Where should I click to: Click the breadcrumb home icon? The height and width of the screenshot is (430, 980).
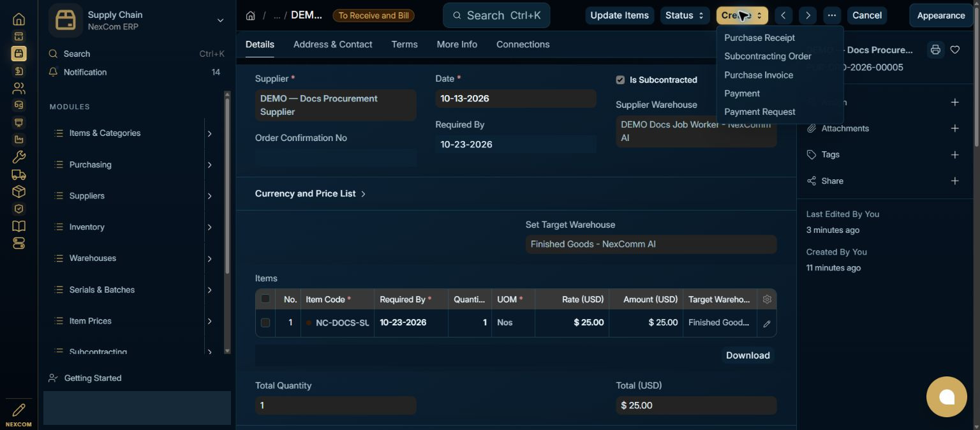pos(251,15)
